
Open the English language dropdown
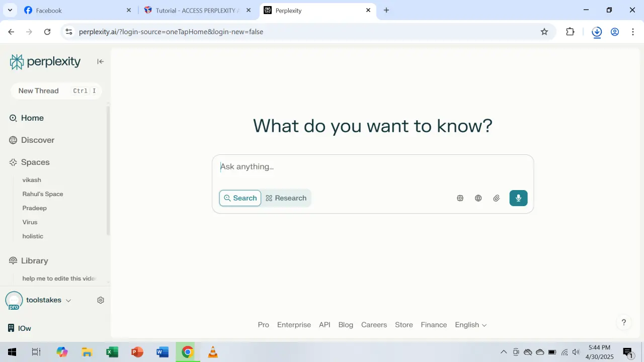click(471, 325)
